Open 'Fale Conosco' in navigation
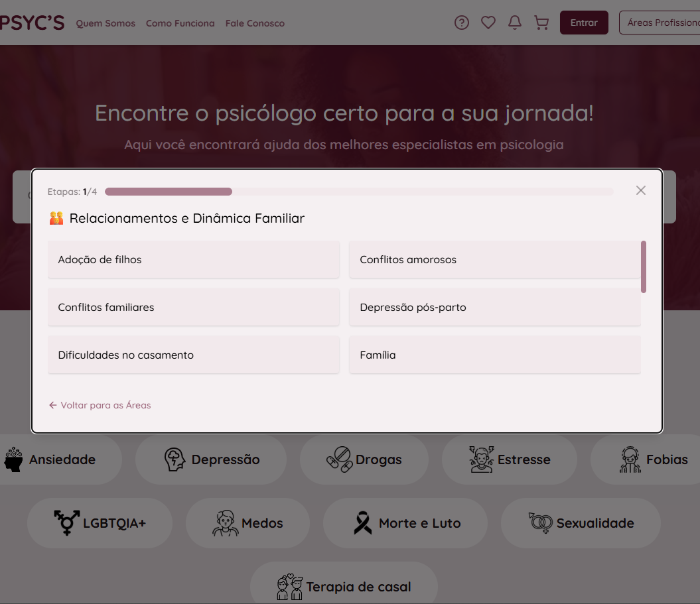700x604 pixels. tap(255, 23)
